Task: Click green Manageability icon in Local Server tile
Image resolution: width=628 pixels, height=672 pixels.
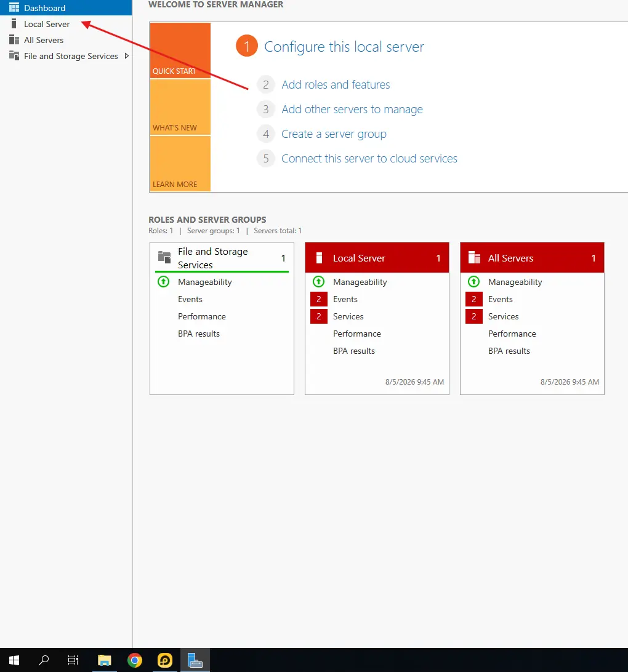Action: pyautogui.click(x=318, y=282)
